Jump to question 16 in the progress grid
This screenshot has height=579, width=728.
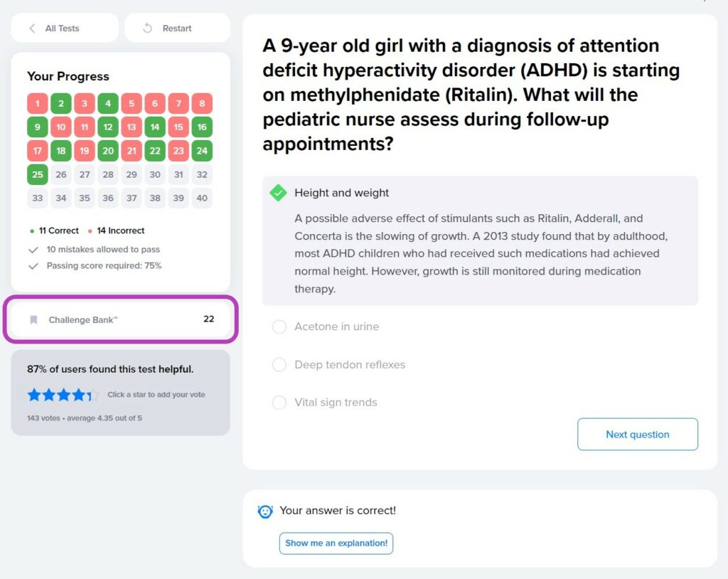(202, 127)
